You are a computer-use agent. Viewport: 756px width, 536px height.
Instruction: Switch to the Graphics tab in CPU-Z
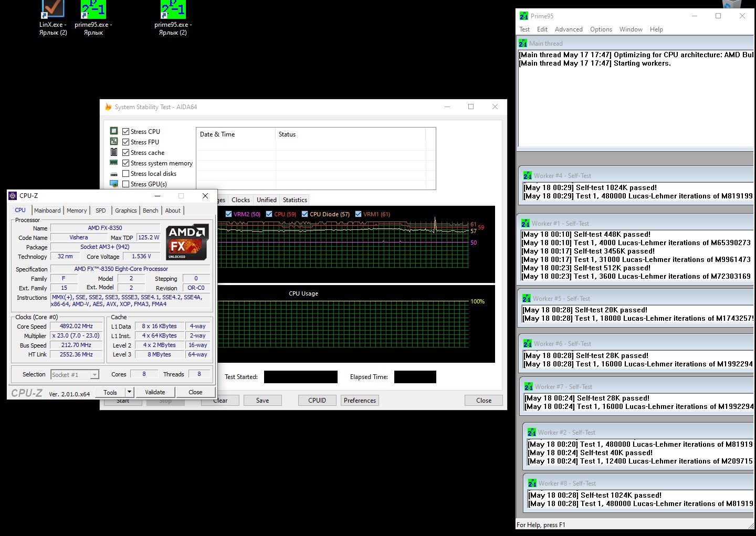click(126, 211)
